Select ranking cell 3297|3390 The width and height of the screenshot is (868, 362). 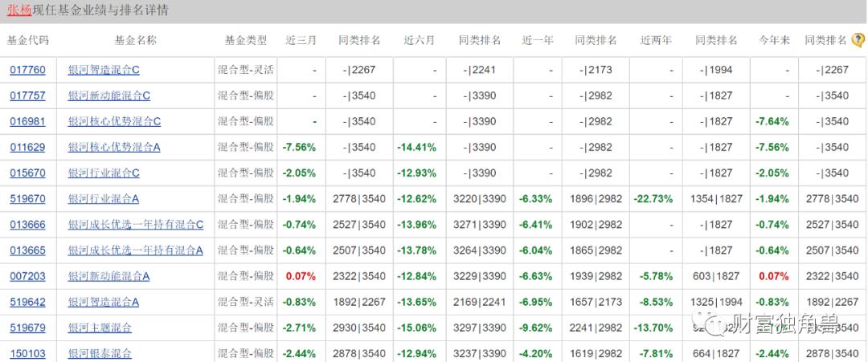(479, 328)
